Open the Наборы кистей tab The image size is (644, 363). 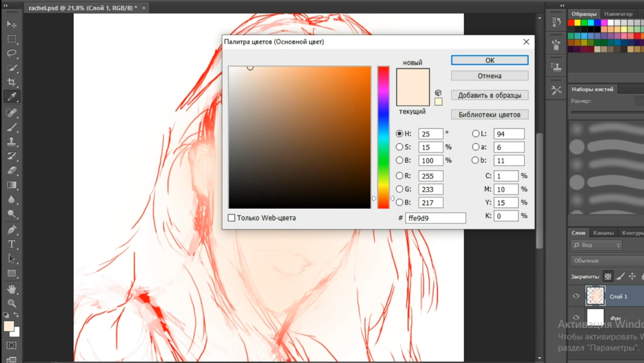tap(592, 89)
